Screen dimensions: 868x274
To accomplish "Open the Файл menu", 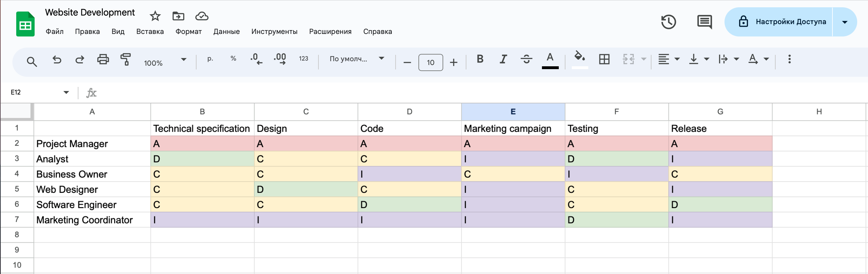I will click(x=54, y=31).
